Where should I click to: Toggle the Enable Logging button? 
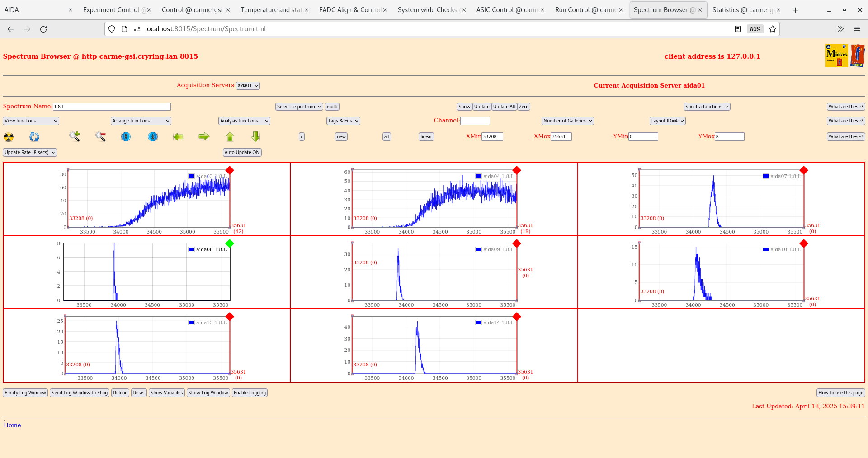[x=250, y=393]
